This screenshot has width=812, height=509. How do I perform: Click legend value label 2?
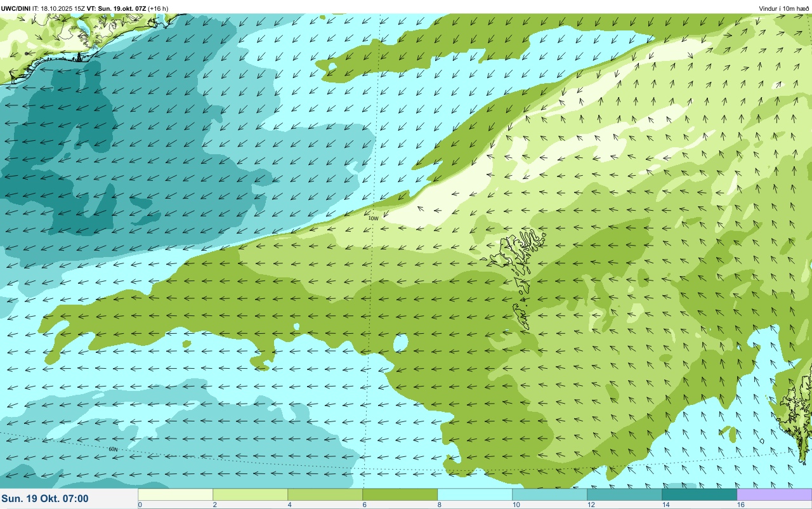[x=215, y=505]
